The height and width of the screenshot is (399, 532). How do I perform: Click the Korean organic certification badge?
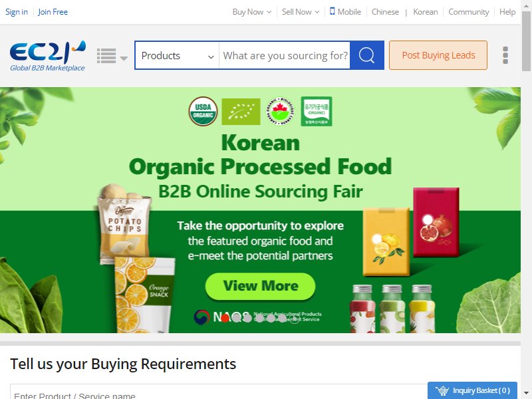[x=317, y=111]
